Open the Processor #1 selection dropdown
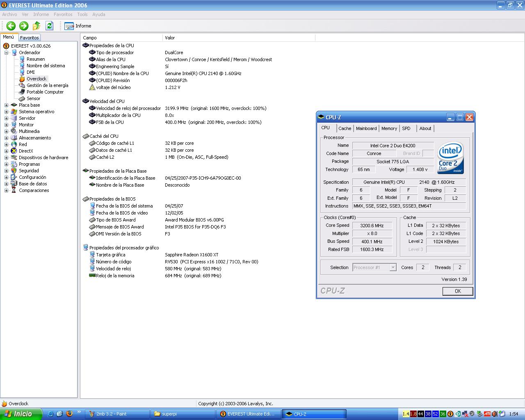Image resolution: width=525 pixels, height=420 pixels. coord(374,267)
